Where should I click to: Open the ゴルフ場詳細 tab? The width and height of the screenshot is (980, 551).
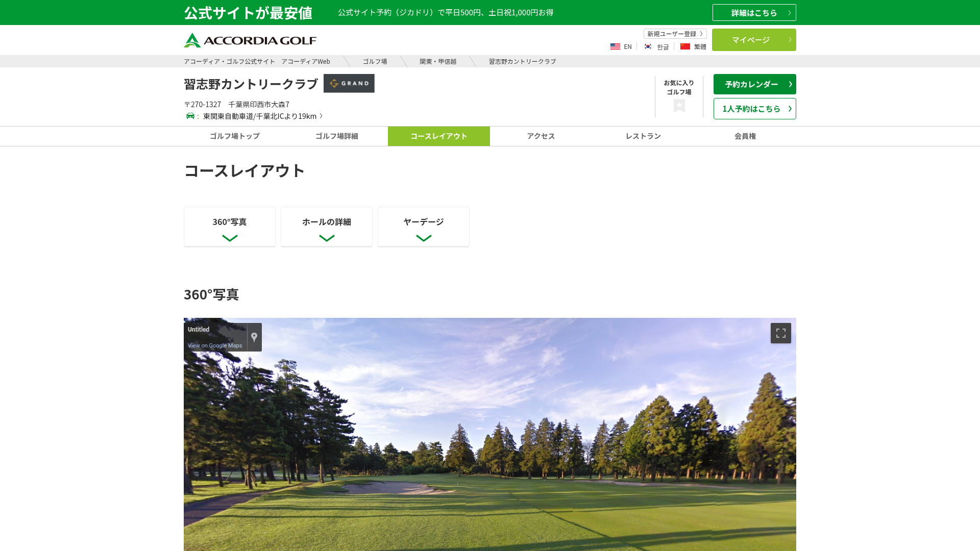(x=337, y=136)
